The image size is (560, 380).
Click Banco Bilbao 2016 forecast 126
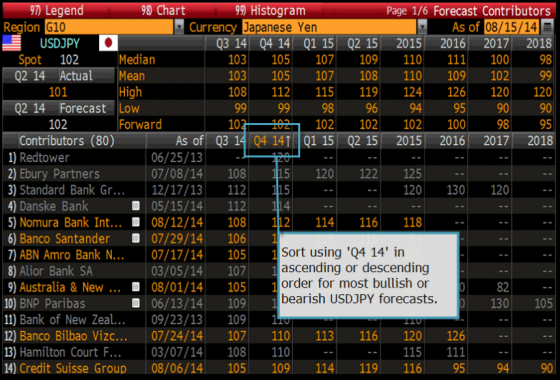coord(456,336)
